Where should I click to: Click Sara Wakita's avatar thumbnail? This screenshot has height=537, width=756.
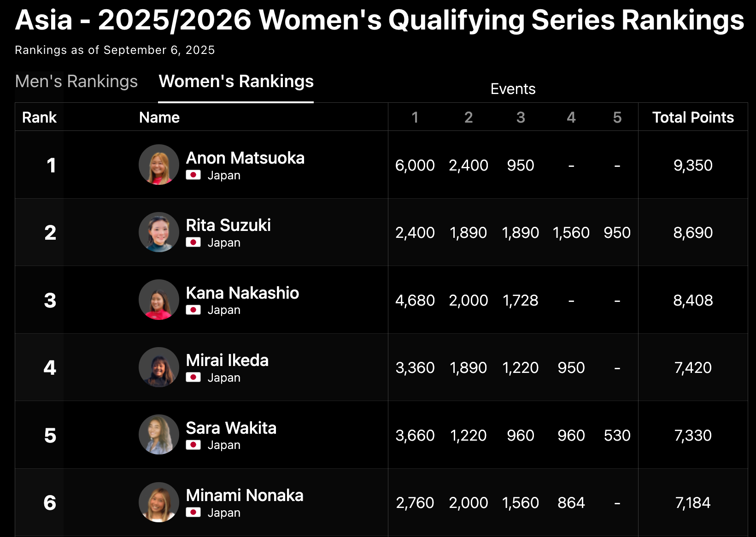(159, 435)
